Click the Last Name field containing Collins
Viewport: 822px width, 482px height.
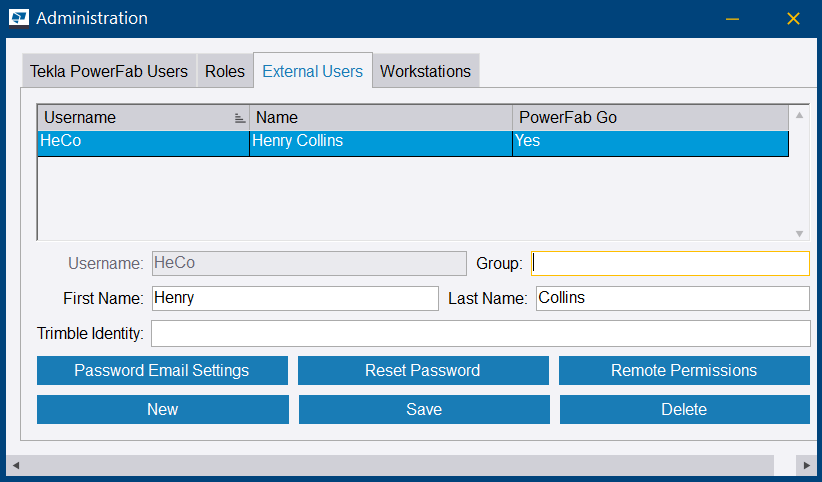[x=671, y=298]
